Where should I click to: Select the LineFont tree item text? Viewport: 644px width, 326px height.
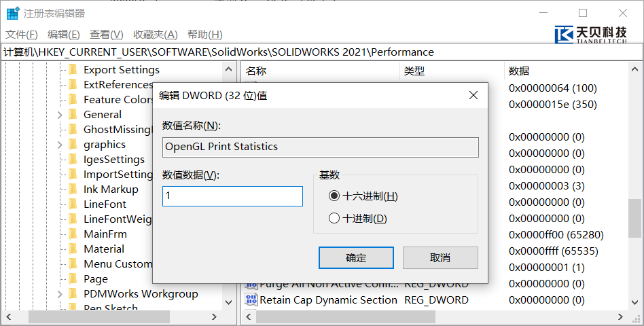(x=105, y=204)
